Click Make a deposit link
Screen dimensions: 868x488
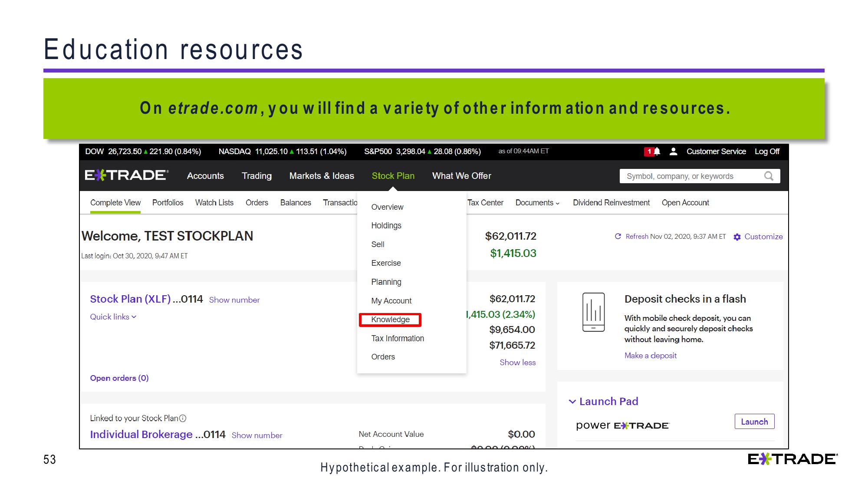tap(649, 356)
